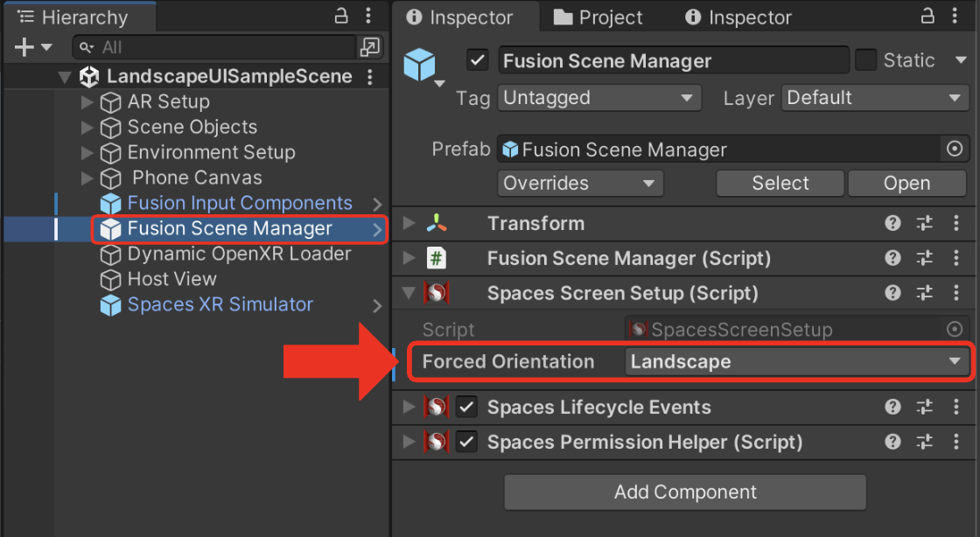Open the Transform component context menu
The height and width of the screenshot is (537, 980).
tap(955, 223)
